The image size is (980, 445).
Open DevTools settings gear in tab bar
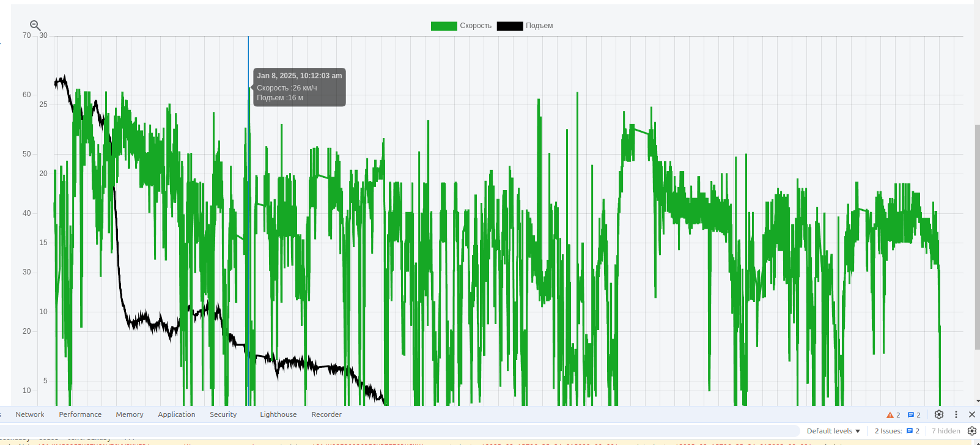939,414
